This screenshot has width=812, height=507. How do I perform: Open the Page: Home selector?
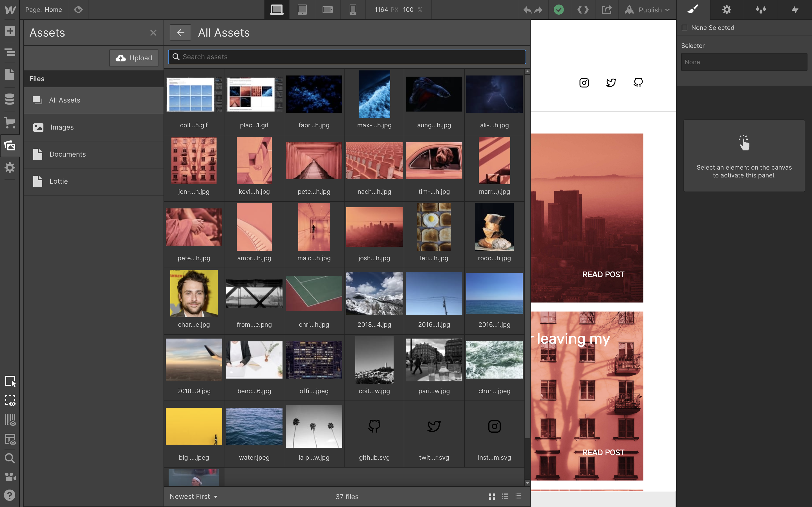tap(44, 10)
